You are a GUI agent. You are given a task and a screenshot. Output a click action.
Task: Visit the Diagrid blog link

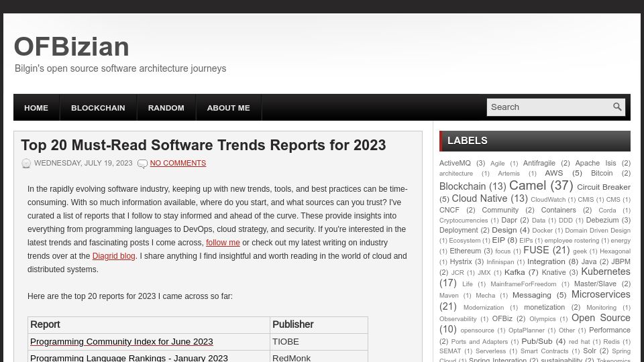[114, 256]
